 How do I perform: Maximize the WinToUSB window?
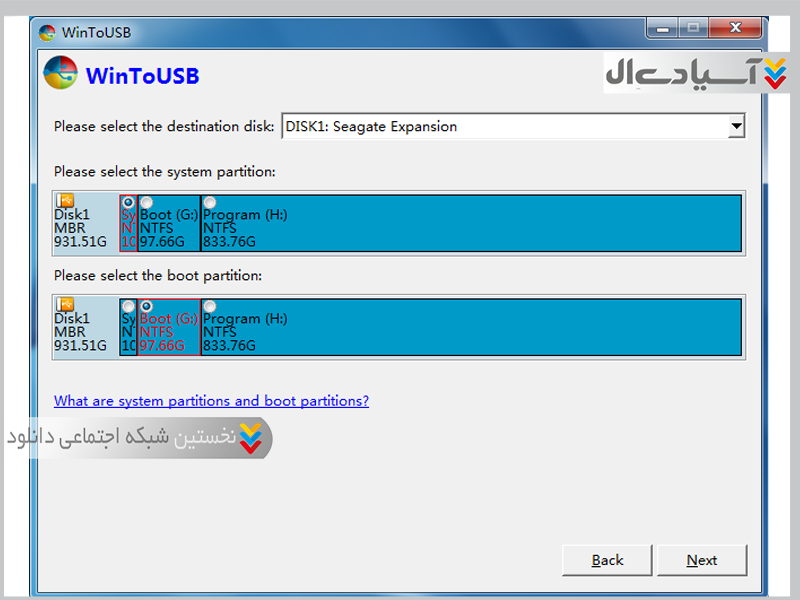click(x=693, y=29)
